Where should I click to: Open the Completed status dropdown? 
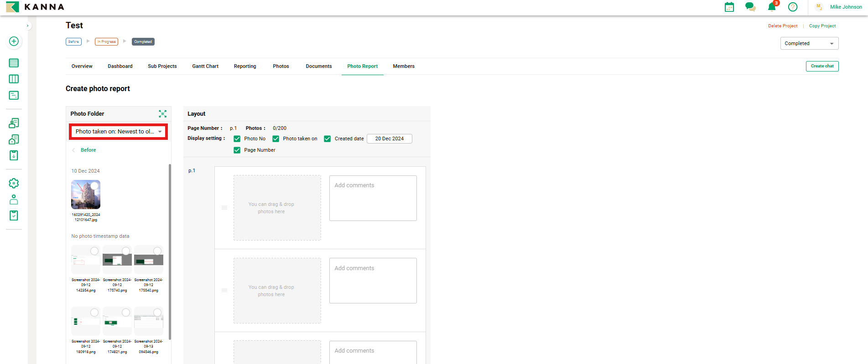click(809, 44)
